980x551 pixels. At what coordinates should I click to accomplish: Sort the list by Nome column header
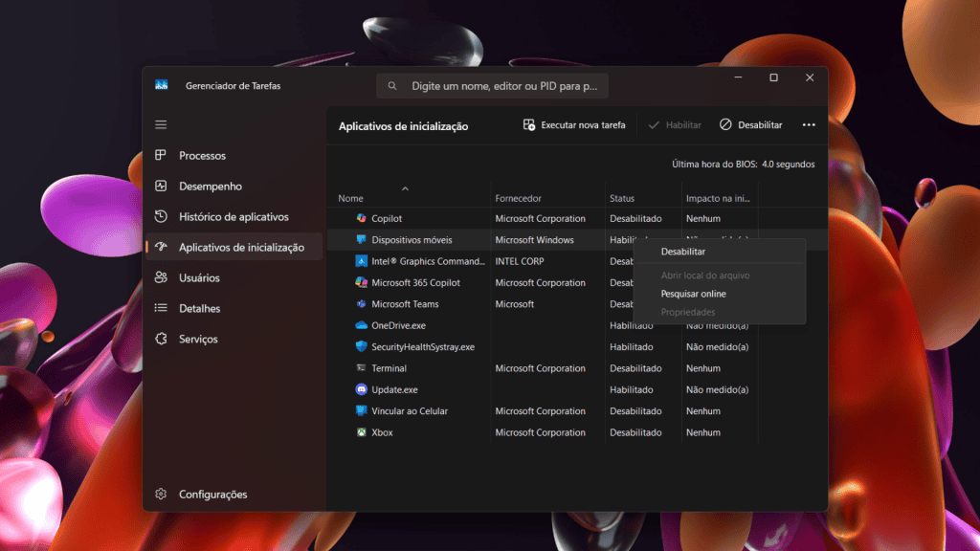351,199
